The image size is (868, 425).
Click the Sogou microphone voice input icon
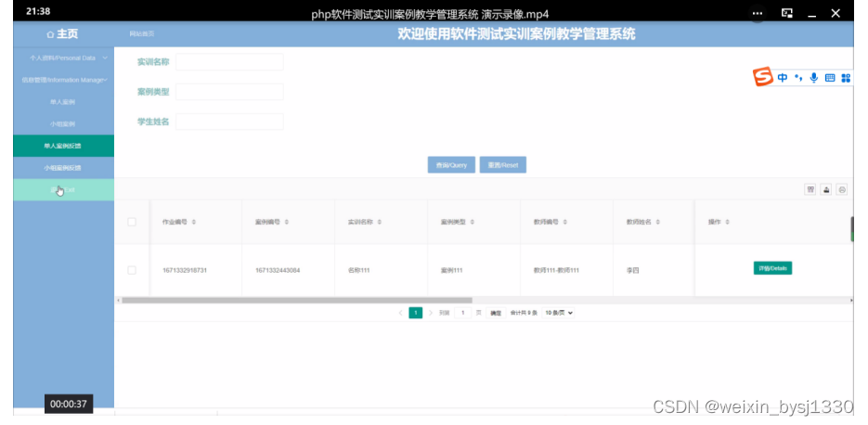click(814, 78)
